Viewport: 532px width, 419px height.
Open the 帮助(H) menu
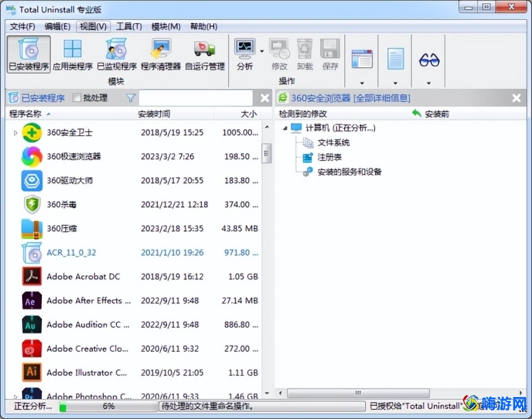[x=203, y=27]
